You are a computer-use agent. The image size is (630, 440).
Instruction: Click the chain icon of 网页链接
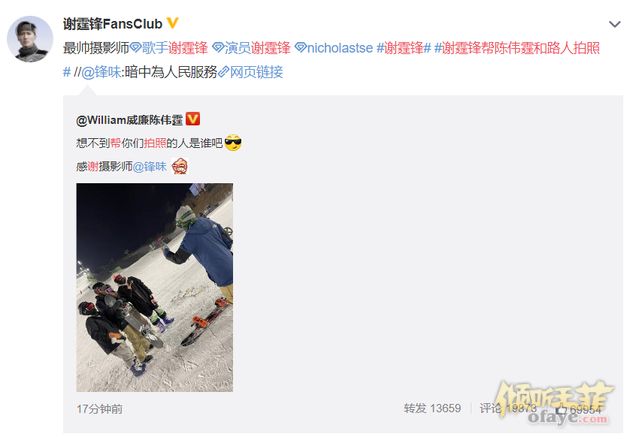tap(223, 72)
